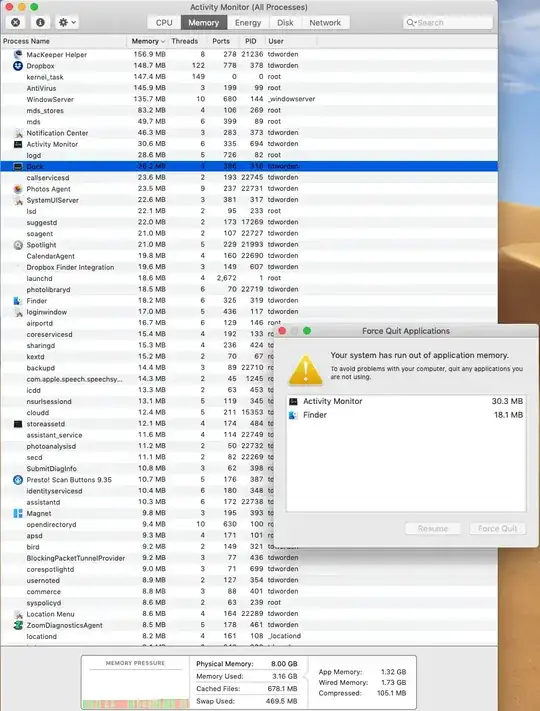This screenshot has height=711, width=540.
Task: Sort by Ports column header
Action: point(221,41)
